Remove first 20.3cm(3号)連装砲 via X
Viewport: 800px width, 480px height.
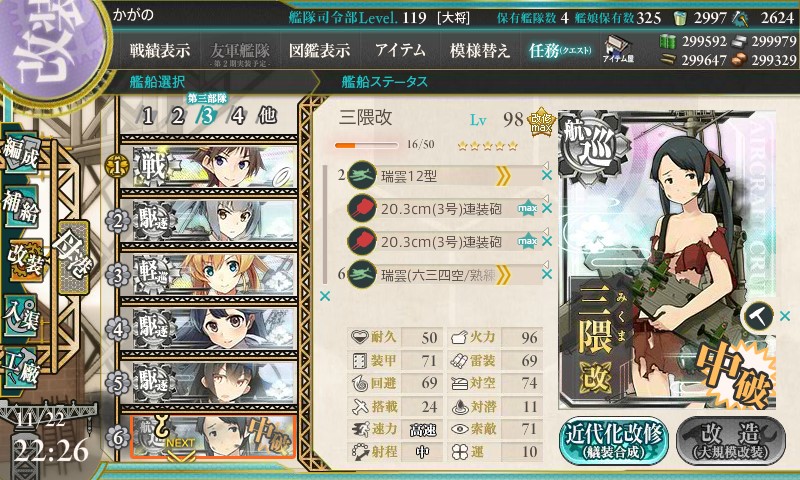(546, 209)
